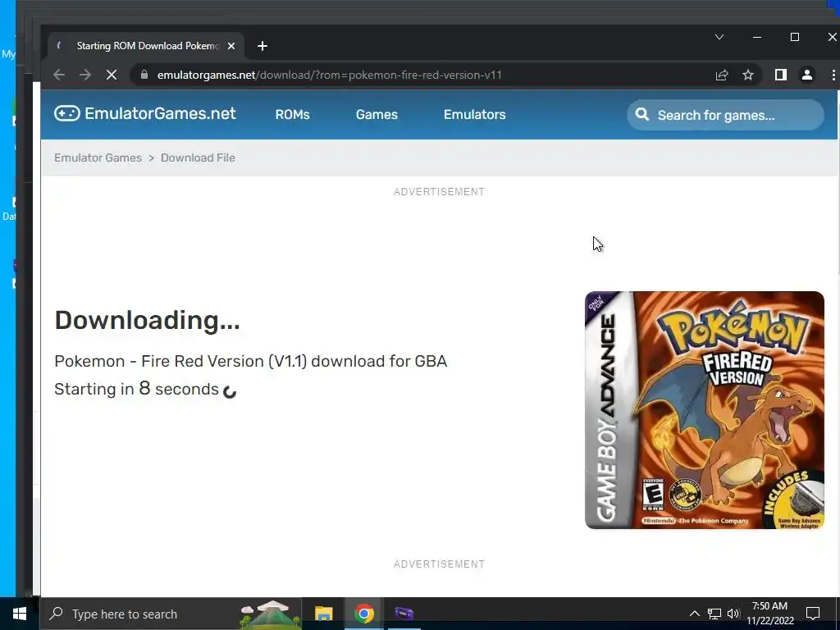840x630 pixels.
Task: Click the padlock site info icon
Action: (144, 75)
